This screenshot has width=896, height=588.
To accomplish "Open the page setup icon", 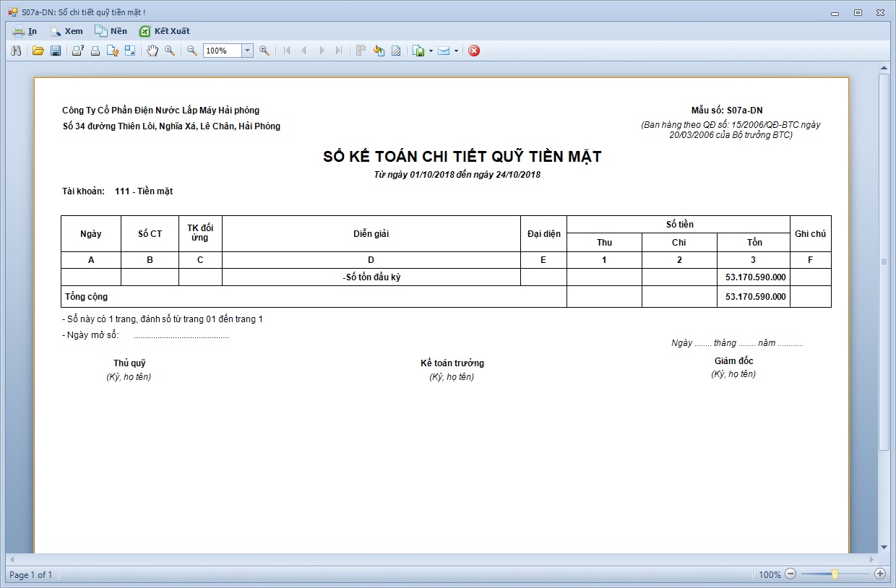I will tap(112, 51).
